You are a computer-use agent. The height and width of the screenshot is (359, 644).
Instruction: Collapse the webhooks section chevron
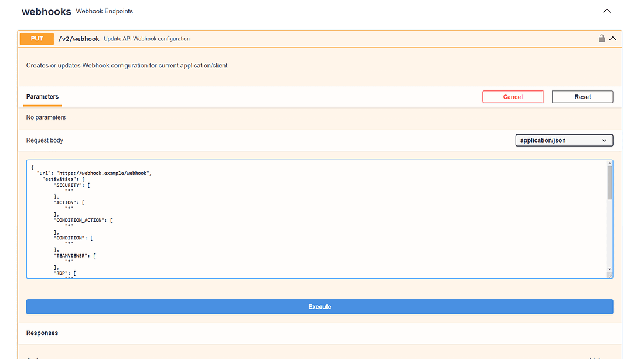point(606,11)
